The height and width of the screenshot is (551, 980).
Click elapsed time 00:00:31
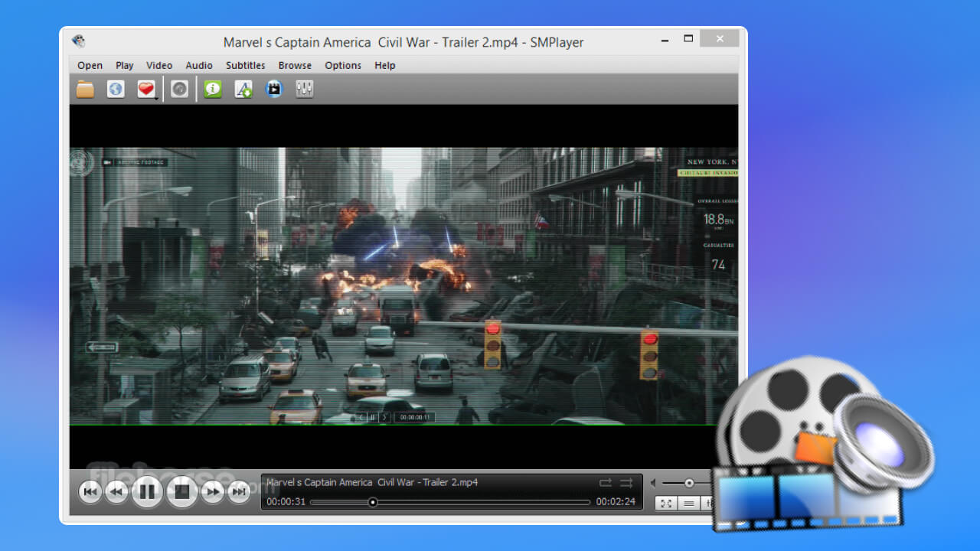click(x=286, y=502)
